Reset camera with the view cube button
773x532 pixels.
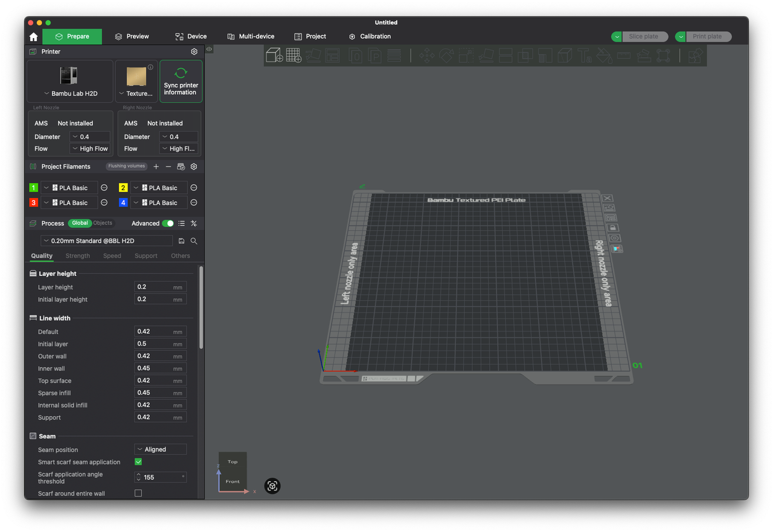(272, 486)
